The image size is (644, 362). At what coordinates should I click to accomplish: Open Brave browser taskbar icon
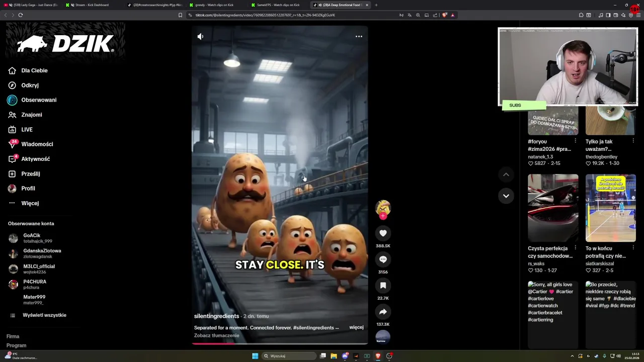pos(378,356)
